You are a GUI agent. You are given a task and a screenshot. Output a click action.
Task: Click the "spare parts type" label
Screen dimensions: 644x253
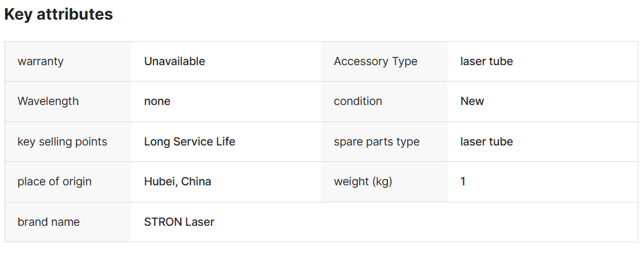377,142
